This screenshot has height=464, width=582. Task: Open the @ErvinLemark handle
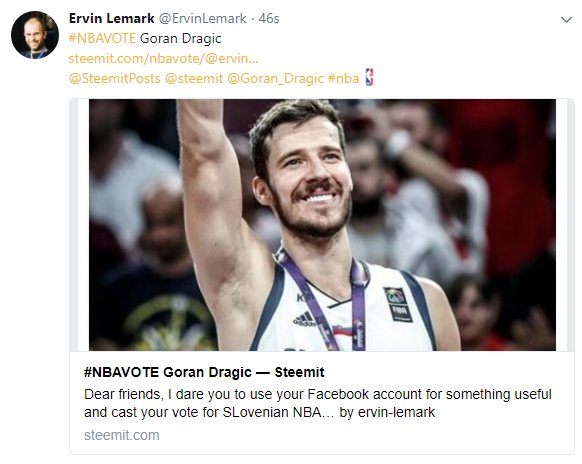pyautogui.click(x=203, y=19)
